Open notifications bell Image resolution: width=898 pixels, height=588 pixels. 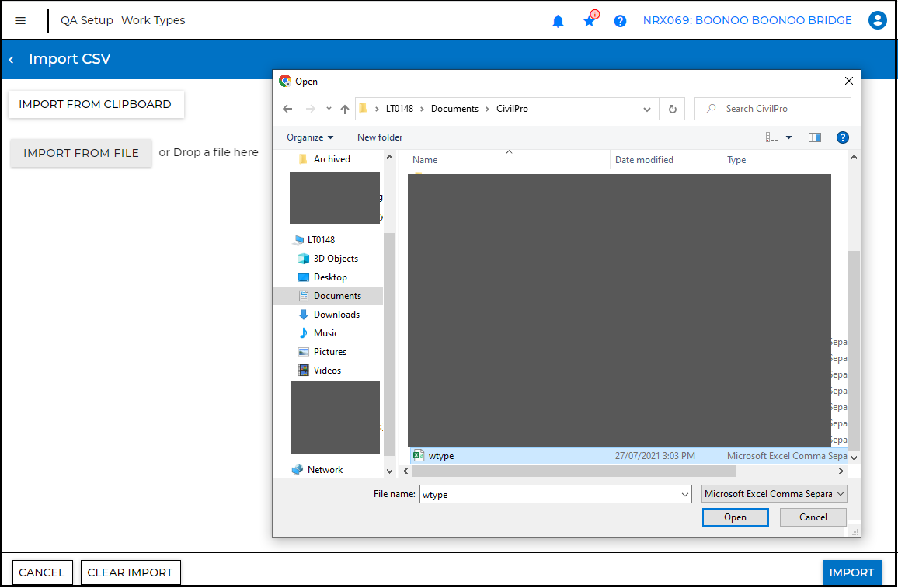(558, 21)
